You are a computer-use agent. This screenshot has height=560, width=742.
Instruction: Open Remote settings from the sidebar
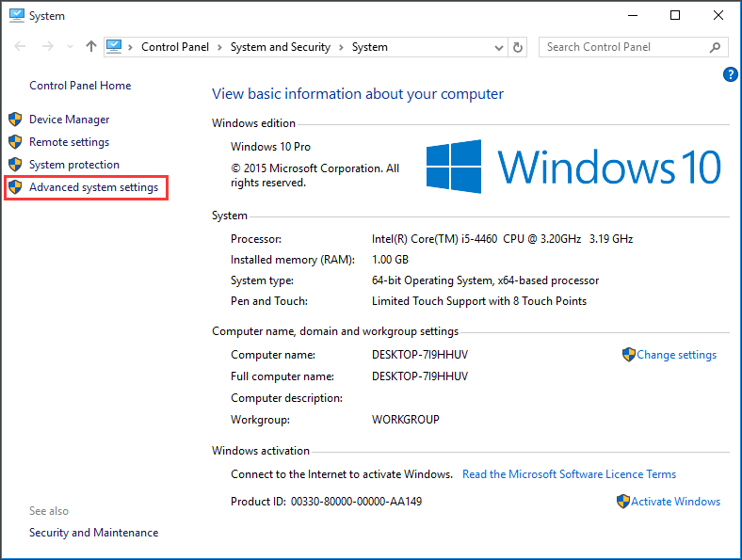69,142
